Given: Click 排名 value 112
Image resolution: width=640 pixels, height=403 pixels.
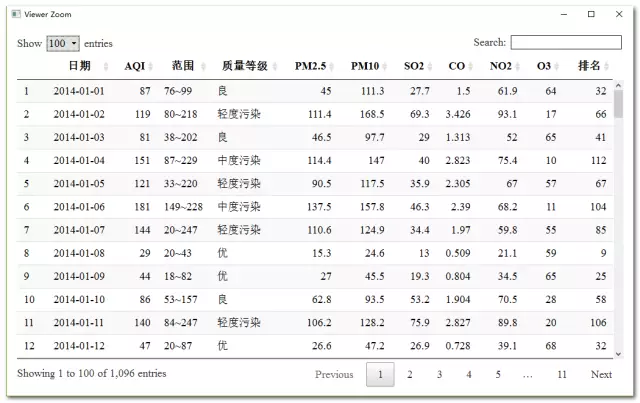Looking at the screenshot, I should pyautogui.click(x=598, y=160).
